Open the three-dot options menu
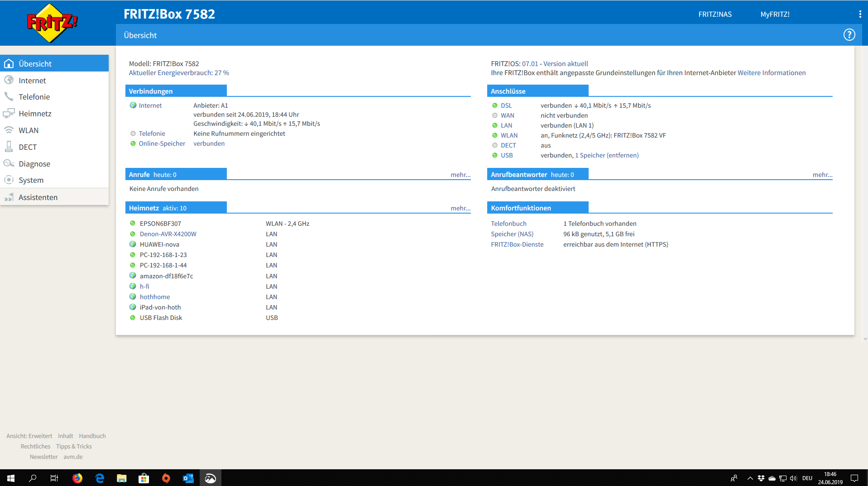 pyautogui.click(x=860, y=14)
